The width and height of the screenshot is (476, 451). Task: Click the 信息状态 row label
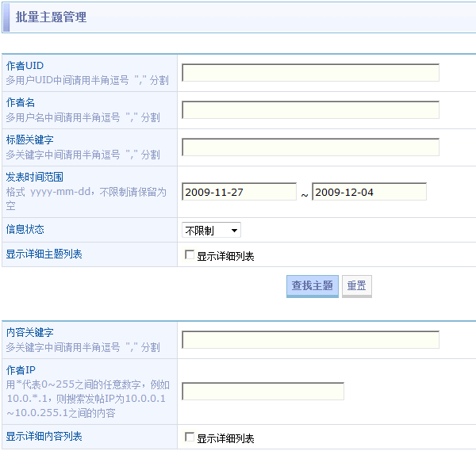25,229
